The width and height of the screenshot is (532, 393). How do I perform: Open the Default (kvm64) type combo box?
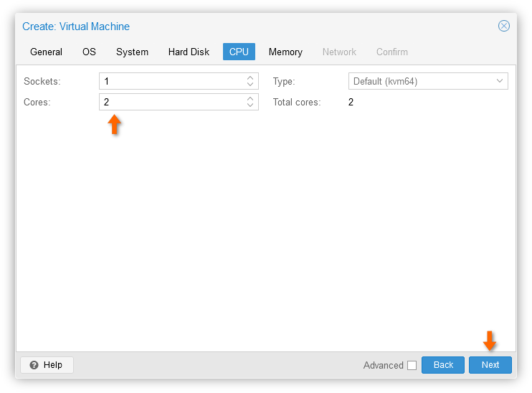pos(428,81)
